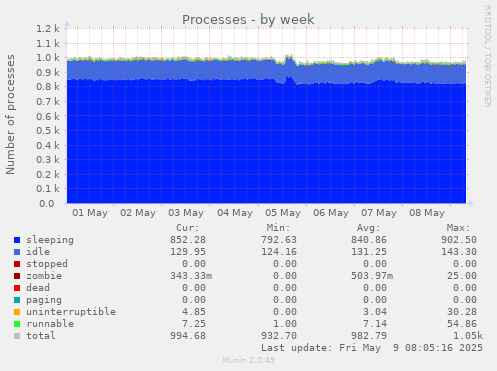Click total current value 994.68

(x=188, y=336)
